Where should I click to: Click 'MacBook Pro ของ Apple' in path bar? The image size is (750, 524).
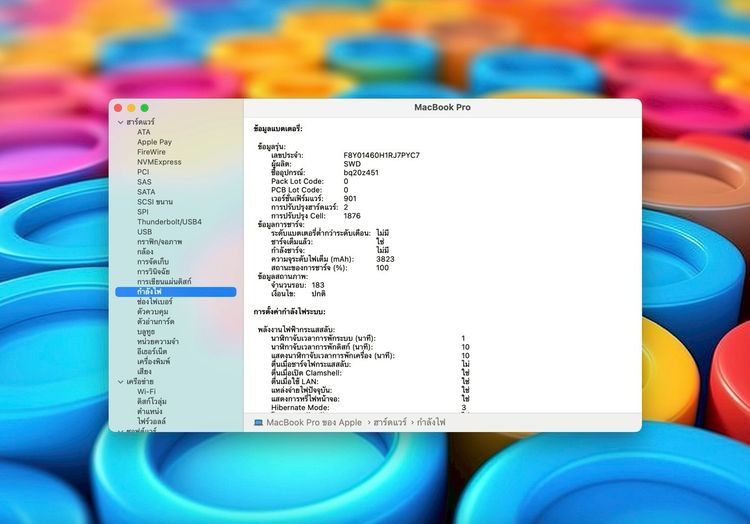314,423
